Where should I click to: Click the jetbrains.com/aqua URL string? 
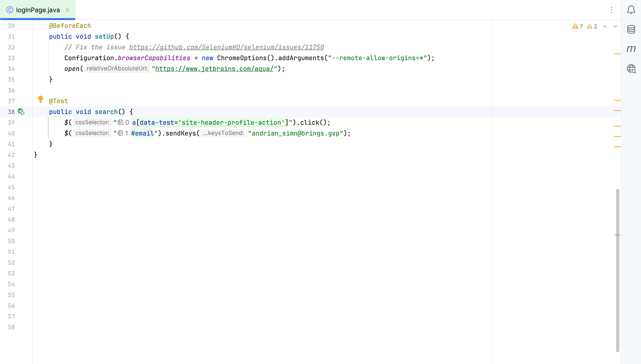(214, 69)
